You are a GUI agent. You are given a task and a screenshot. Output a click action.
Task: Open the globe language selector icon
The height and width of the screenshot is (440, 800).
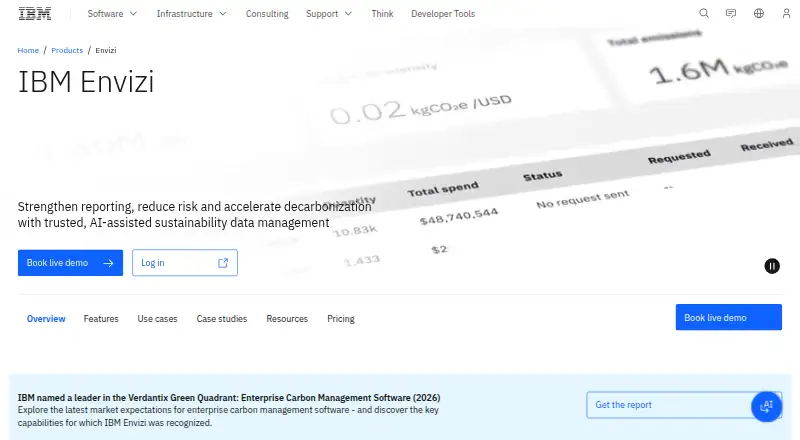coord(759,13)
